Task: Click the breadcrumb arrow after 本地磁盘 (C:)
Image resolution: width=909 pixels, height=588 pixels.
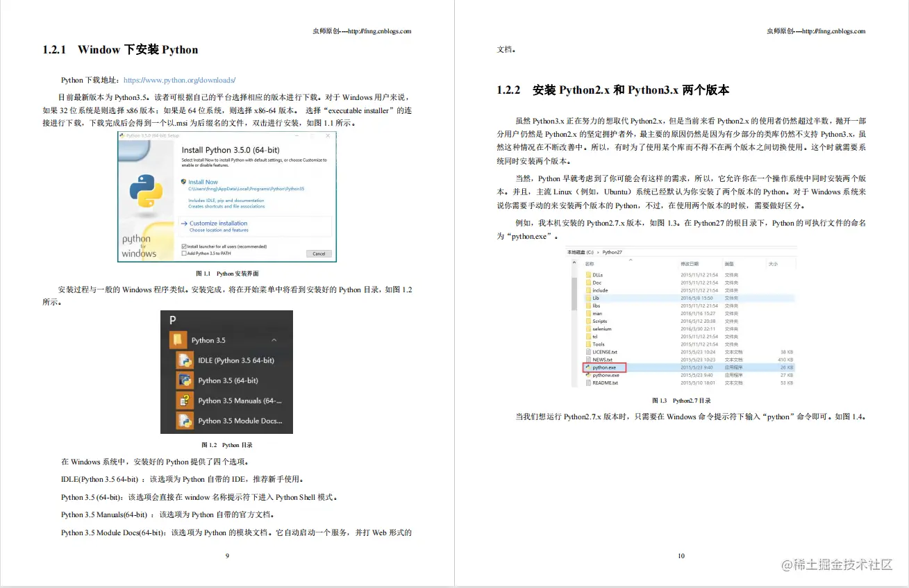Action: (597, 252)
